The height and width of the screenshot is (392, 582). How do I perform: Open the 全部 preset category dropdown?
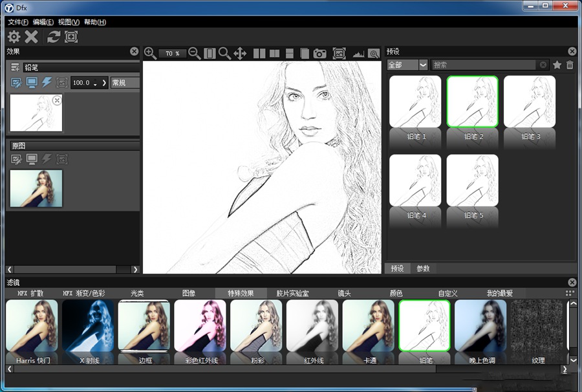point(421,65)
